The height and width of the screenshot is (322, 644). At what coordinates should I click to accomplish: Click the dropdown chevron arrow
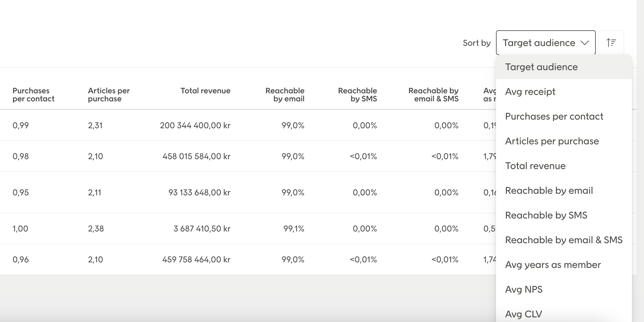click(x=584, y=43)
